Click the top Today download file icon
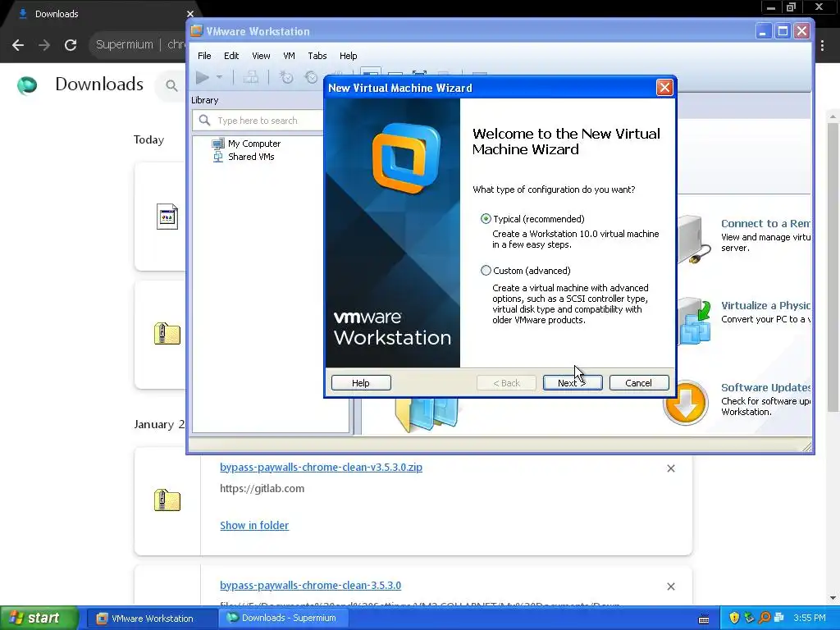Viewport: 840px width, 630px height. point(167,217)
